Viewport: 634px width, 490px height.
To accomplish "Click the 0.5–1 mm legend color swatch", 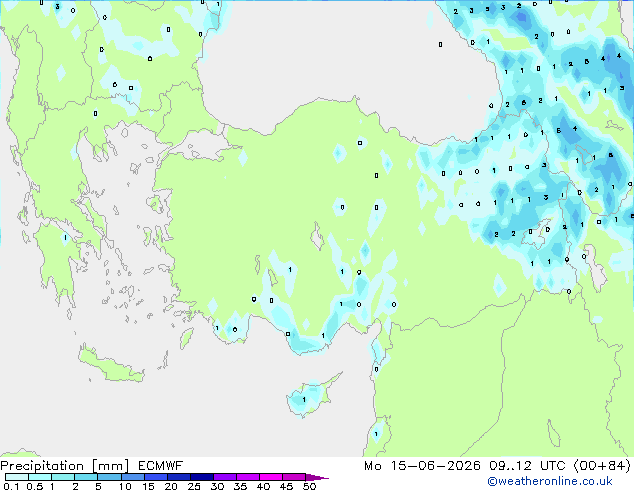I will (40, 477).
